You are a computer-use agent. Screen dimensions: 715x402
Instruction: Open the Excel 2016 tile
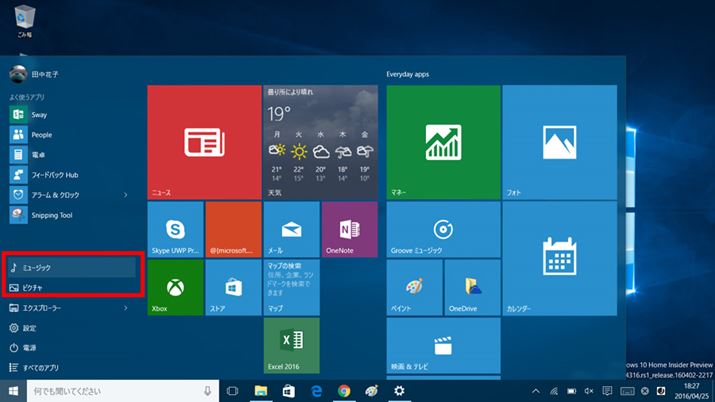[x=291, y=345]
